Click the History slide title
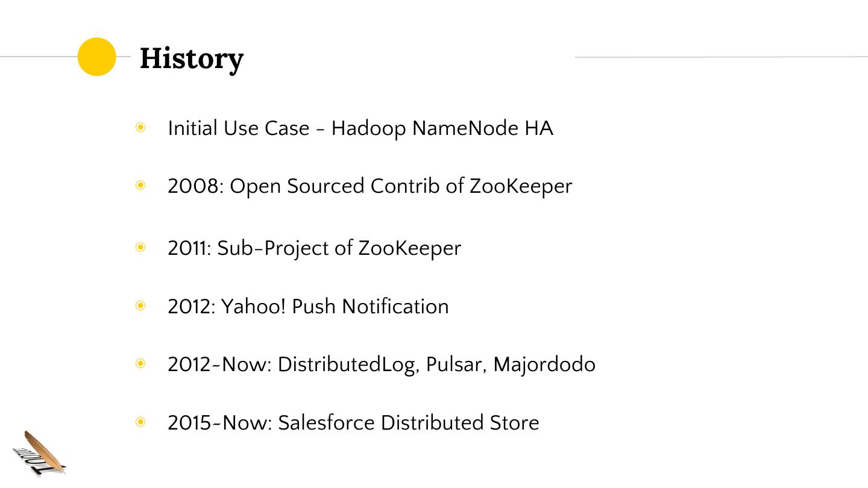The width and height of the screenshot is (868, 488). (x=192, y=58)
